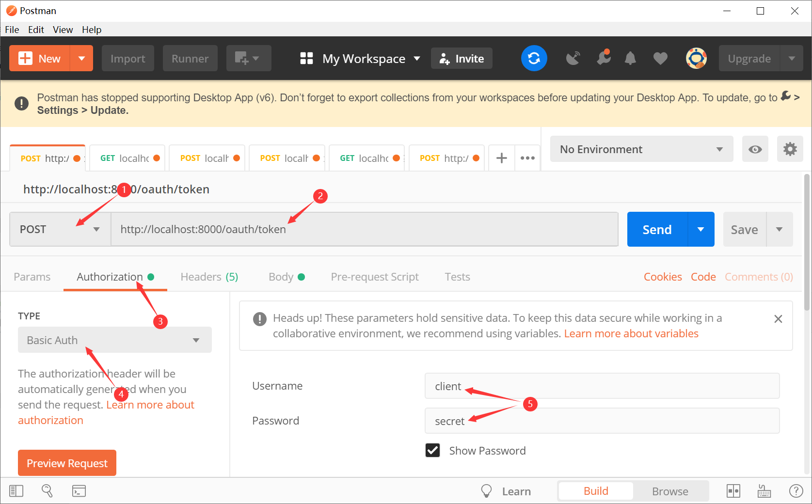Viewport: 812px width, 504px height.
Task: Open the satellite capture requests icon
Action: 573,59
